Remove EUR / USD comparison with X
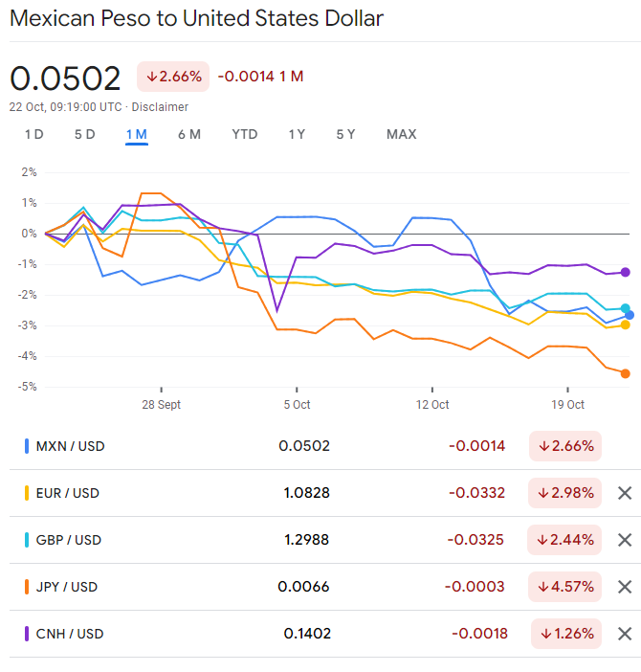641x672 pixels. (625, 493)
